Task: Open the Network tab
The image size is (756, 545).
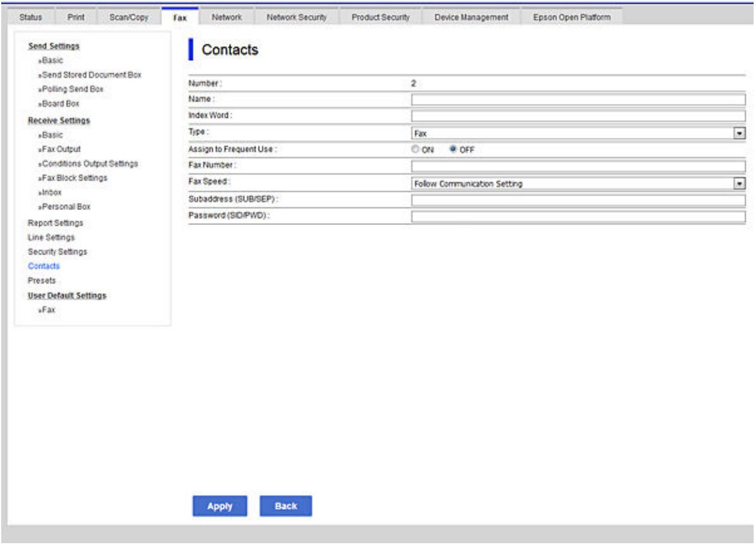Action: 227,18
